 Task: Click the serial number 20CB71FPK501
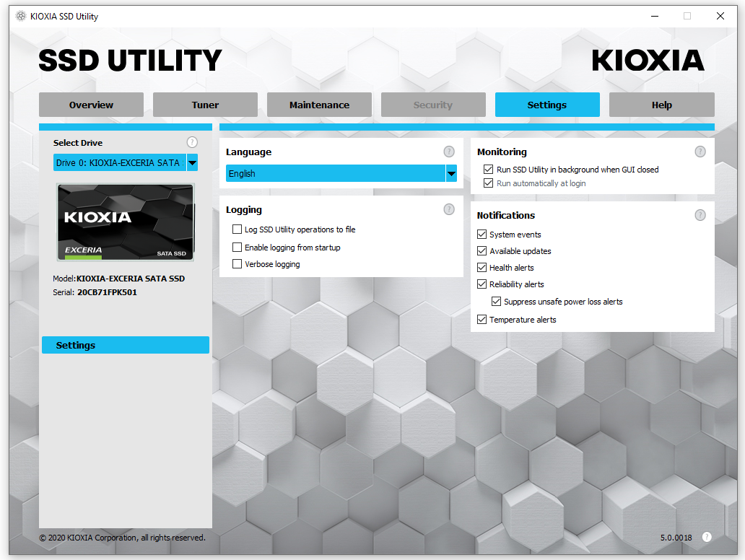pyautogui.click(x=107, y=292)
